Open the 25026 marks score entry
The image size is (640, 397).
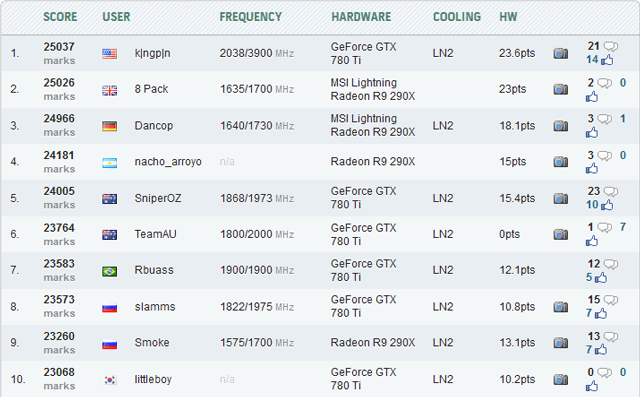pos(59,89)
